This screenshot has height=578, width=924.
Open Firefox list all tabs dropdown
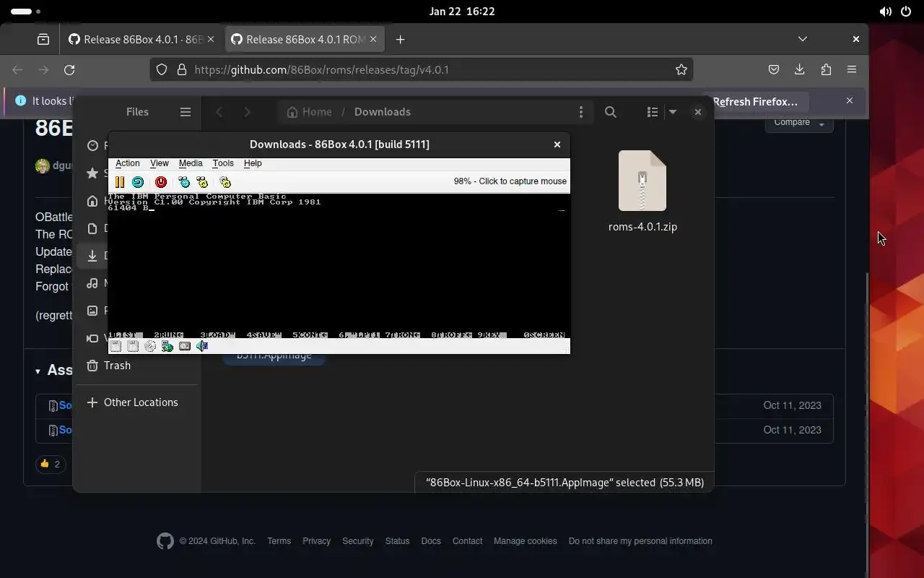[x=803, y=39]
